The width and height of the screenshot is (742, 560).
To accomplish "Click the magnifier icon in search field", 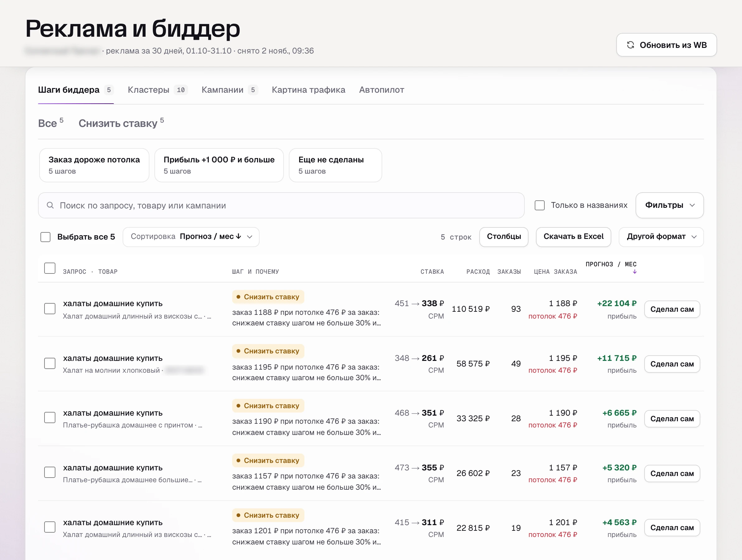I will (50, 205).
